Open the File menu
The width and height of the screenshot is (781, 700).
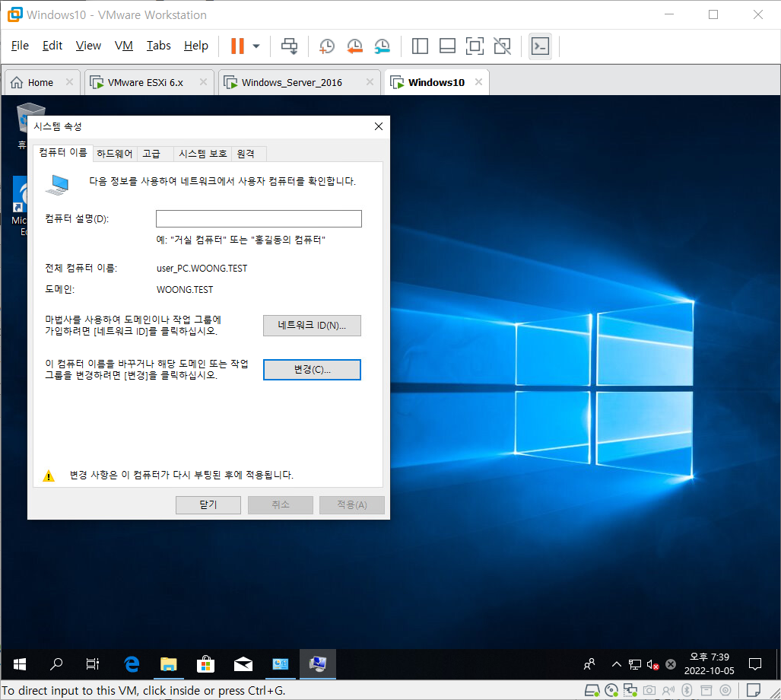tap(20, 46)
